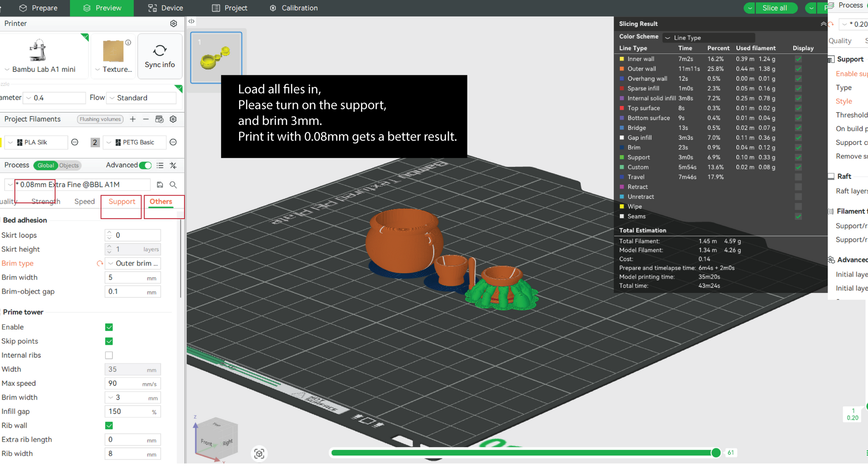Disable the Prime tower Enable checkbox
The width and height of the screenshot is (868, 467).
109,327
